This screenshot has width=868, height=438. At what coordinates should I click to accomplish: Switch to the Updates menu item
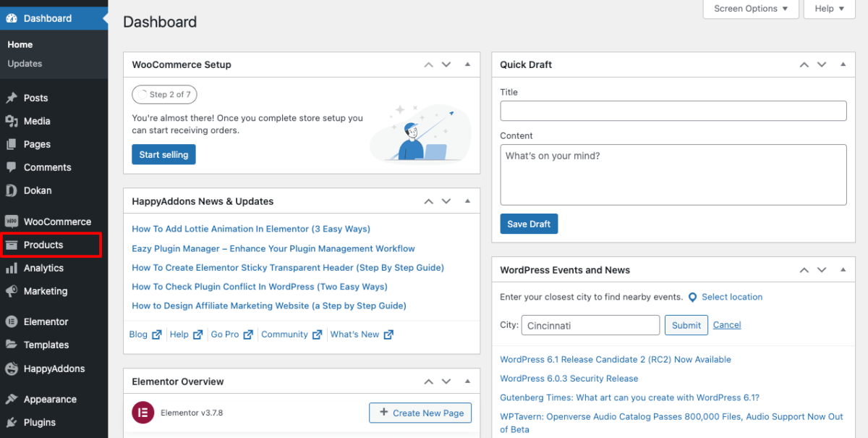point(24,64)
